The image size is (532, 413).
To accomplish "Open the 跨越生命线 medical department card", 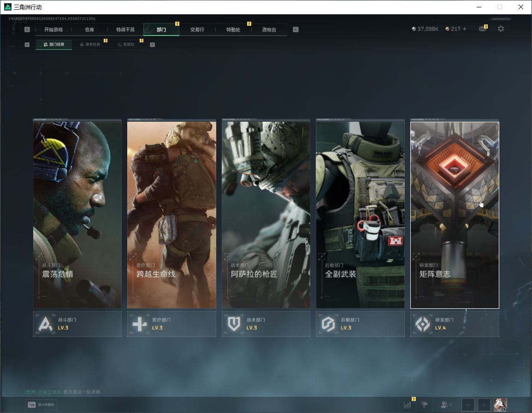I will tap(171, 215).
